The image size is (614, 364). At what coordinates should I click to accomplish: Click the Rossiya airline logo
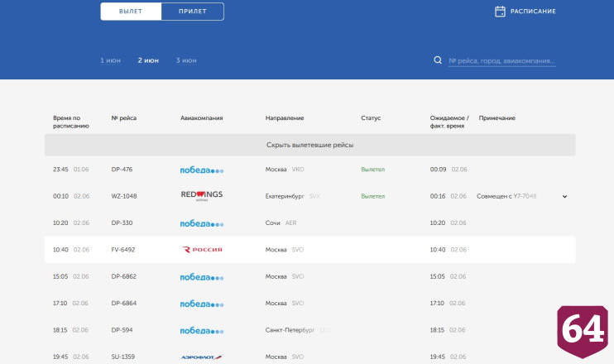click(x=202, y=250)
